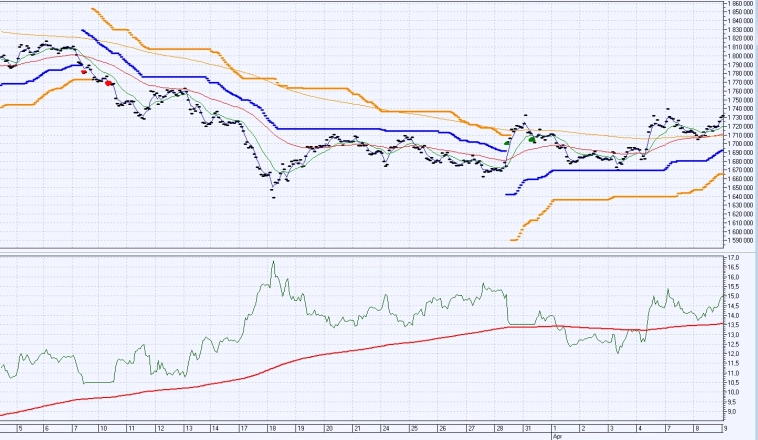758x440 pixels.
Task: Click date label "28" on time axis
Action: tap(500, 428)
